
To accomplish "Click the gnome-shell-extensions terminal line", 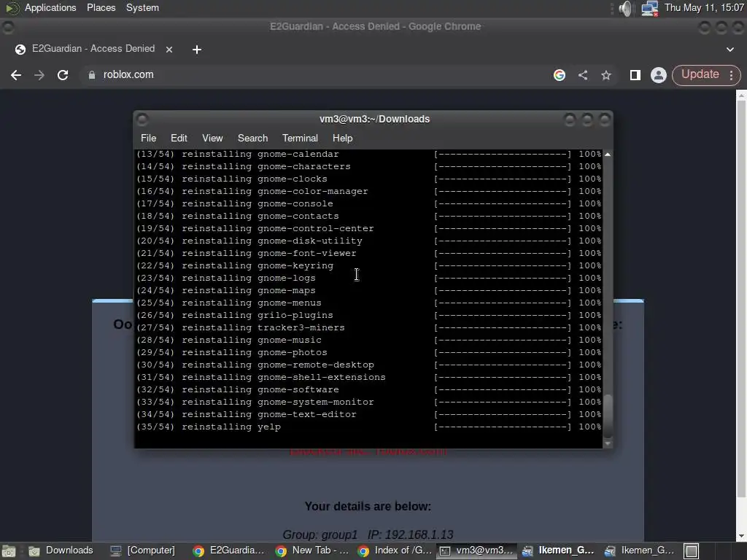I will (x=368, y=377).
